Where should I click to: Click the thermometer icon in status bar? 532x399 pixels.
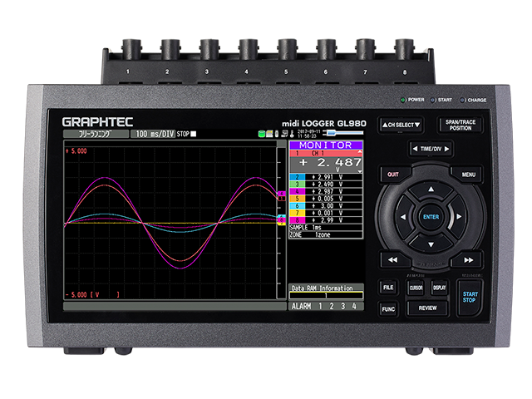[x=292, y=134]
